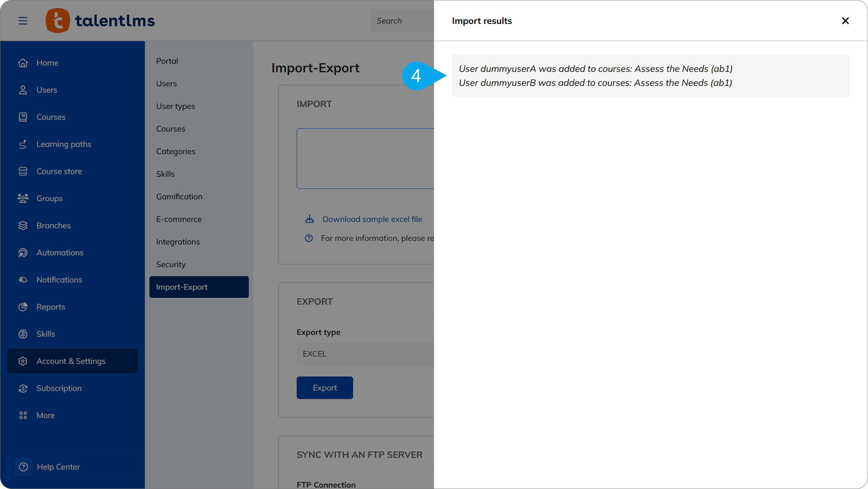The image size is (868, 489).
Task: Go to the Import-Export settings item
Action: pyautogui.click(x=199, y=287)
